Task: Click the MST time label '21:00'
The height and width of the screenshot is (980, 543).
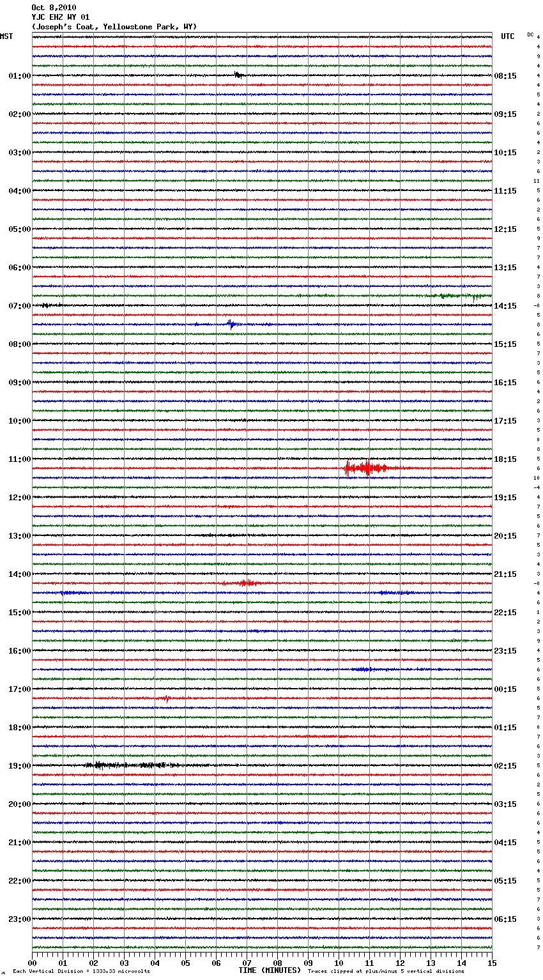Action: pos(19,843)
